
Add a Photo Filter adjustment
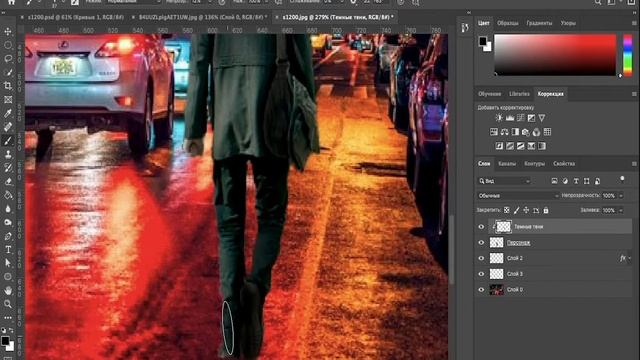tap(526, 132)
